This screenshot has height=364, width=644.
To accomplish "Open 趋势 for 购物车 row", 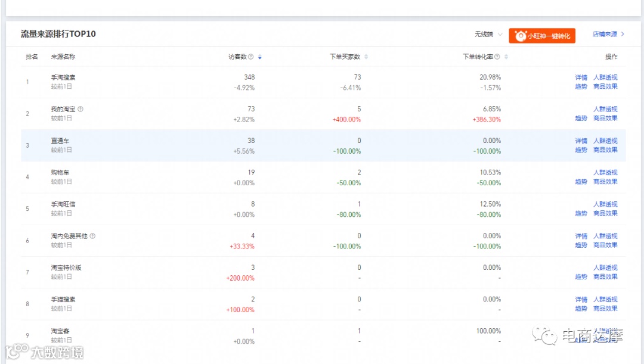I will tap(581, 181).
